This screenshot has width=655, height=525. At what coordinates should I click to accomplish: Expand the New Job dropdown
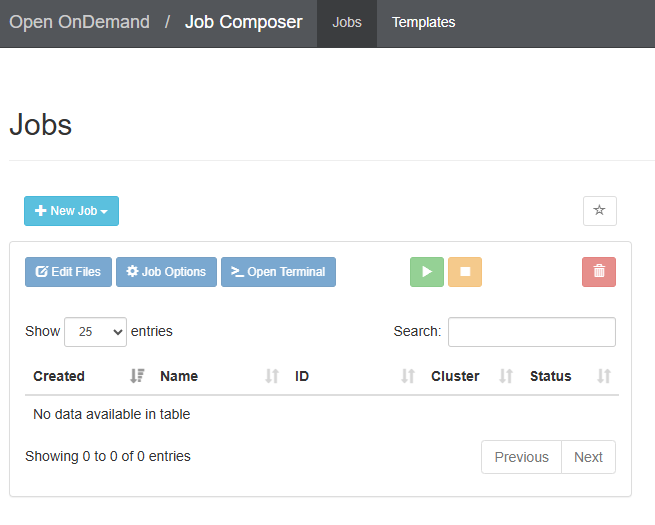71,211
